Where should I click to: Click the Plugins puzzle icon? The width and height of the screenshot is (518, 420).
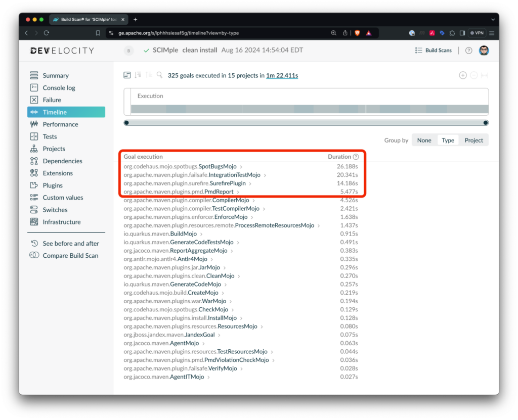click(x=34, y=185)
